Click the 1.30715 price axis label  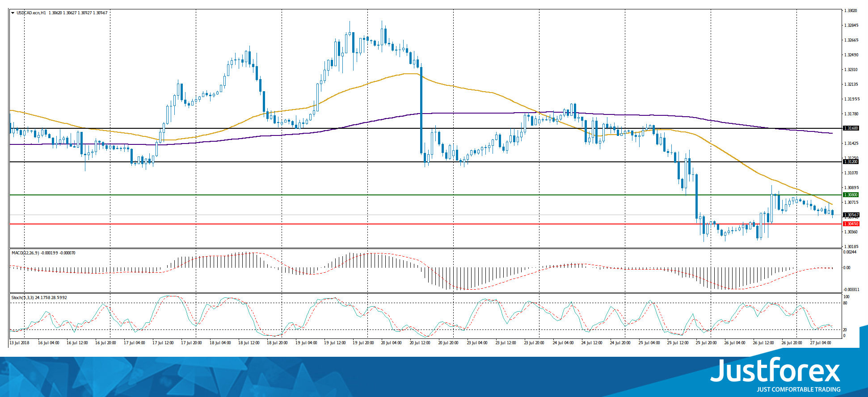point(851,203)
